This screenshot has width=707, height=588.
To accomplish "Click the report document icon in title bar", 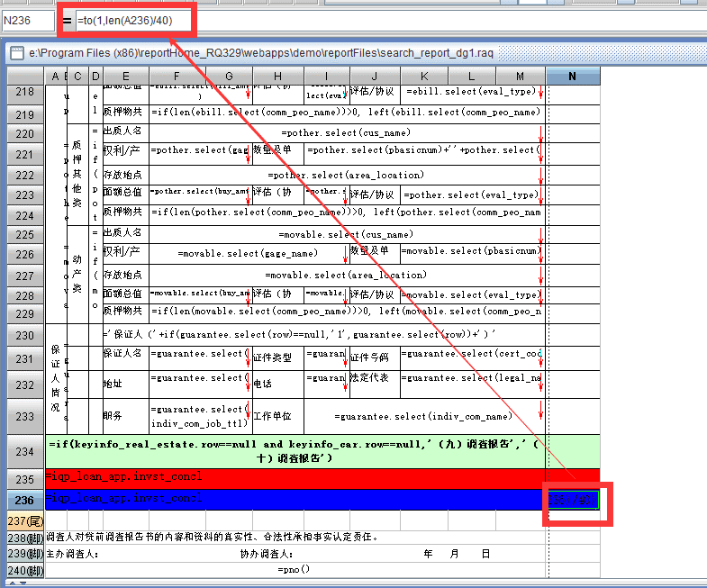I will pos(17,53).
